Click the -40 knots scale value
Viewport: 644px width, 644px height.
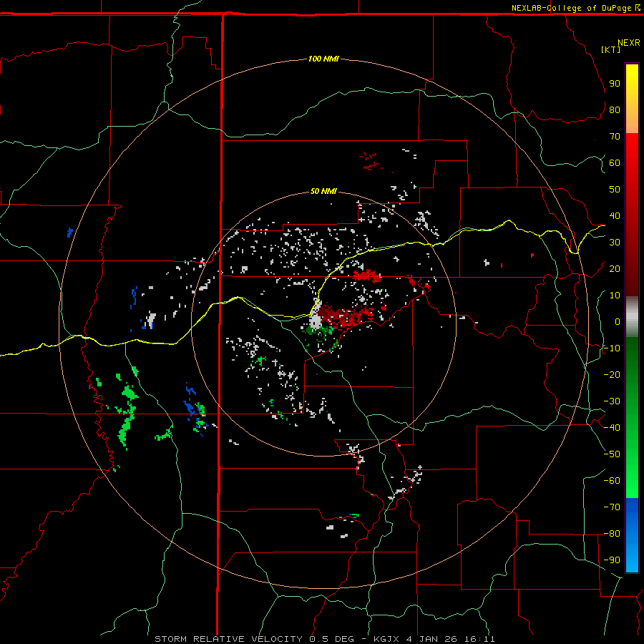pos(612,428)
